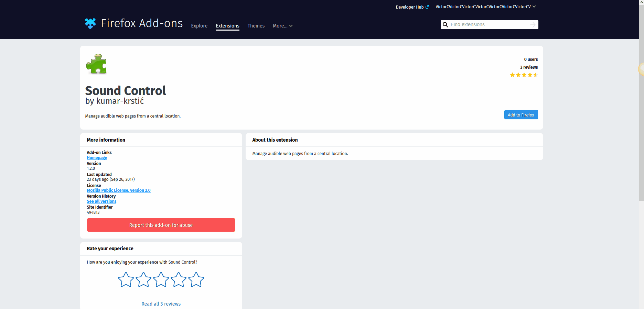See all versions link
644x309 pixels.
pyautogui.click(x=101, y=201)
